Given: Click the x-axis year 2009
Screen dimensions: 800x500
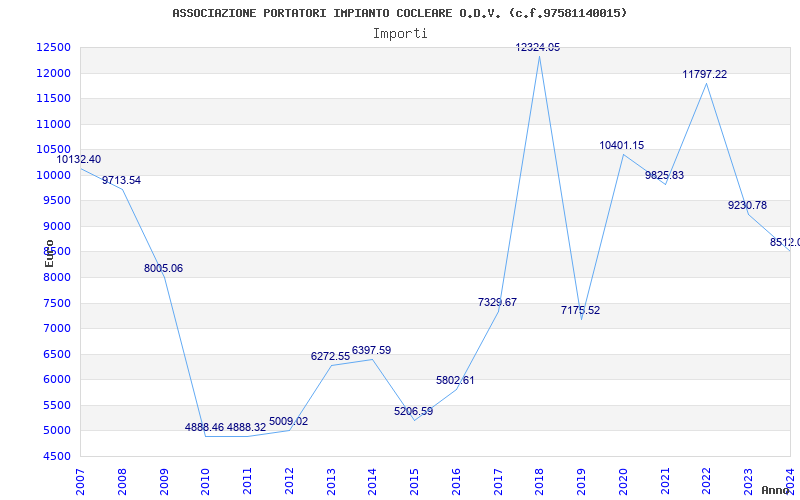Looking at the screenshot, I should pos(163,482).
